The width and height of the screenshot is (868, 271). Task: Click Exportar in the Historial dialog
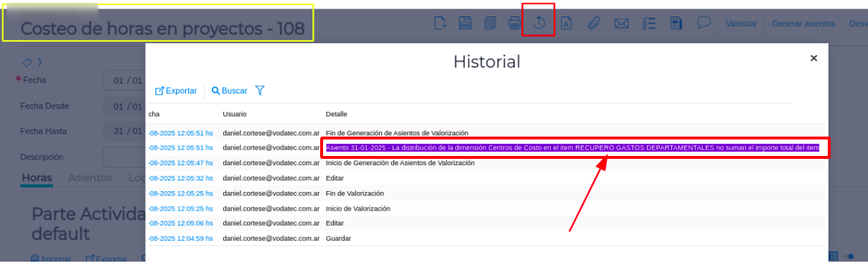pos(176,91)
